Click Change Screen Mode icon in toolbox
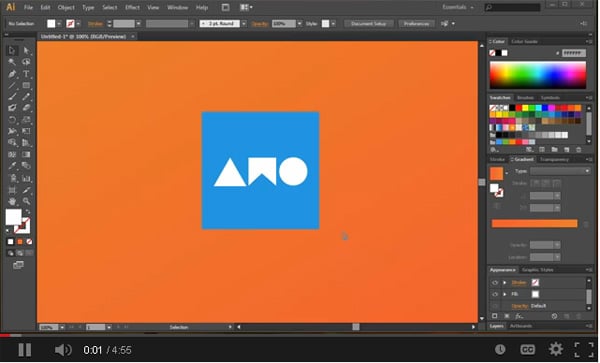This screenshot has width=600, height=363. [18, 265]
